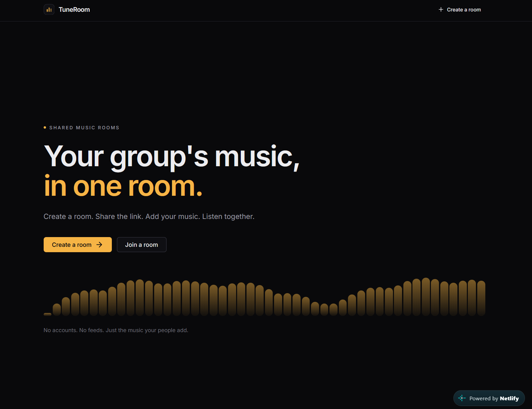Click the 'Listen together.' phrase in subtitle
The image size is (532, 409).
tap(228, 217)
